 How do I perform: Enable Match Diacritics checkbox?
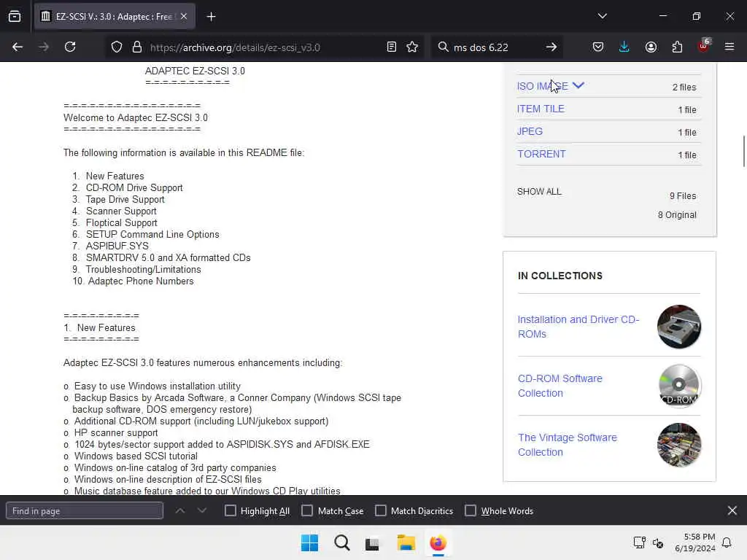click(x=381, y=510)
